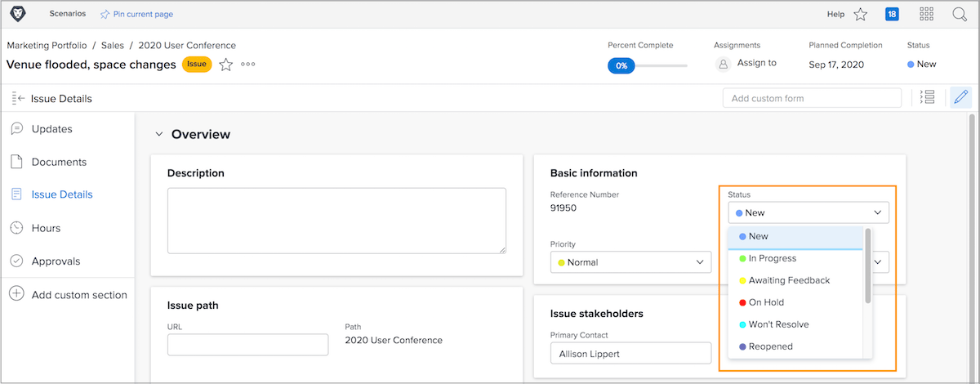Image resolution: width=980 pixels, height=384 pixels.
Task: Click the 2020 User Conference breadcrumb link
Action: click(187, 46)
